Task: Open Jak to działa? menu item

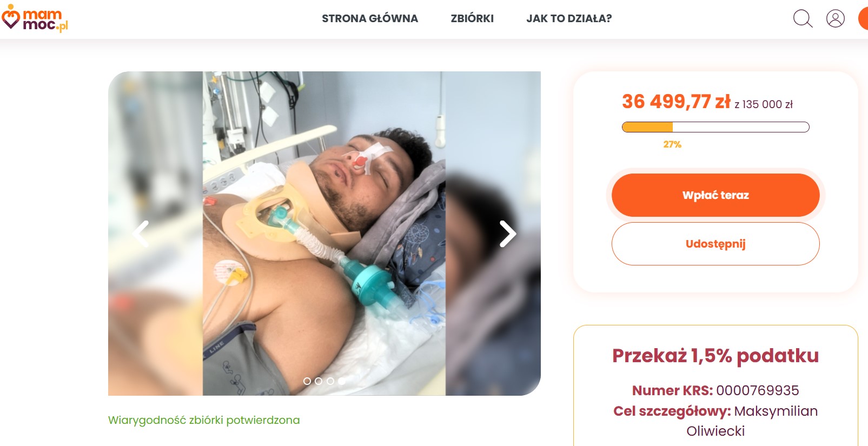Action: point(569,18)
